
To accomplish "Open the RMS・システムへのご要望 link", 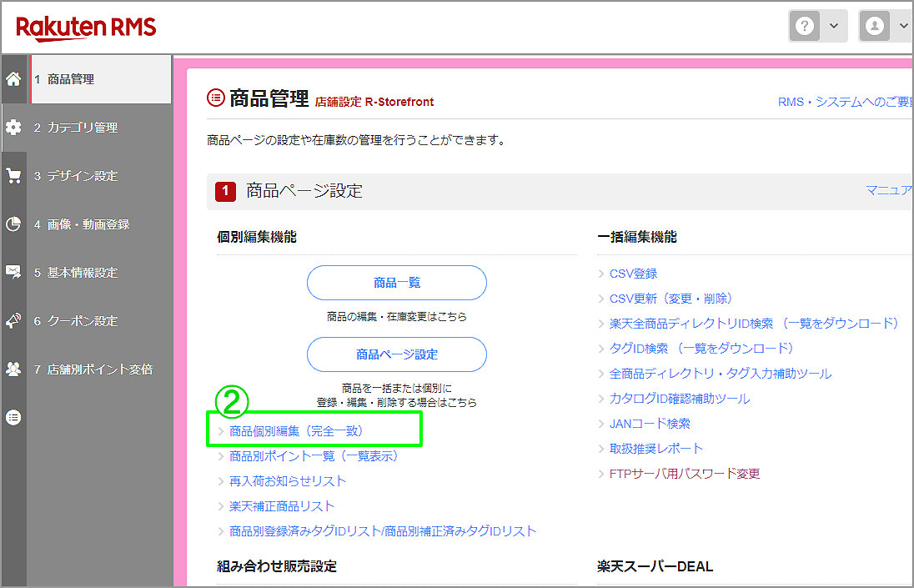I will (844, 100).
